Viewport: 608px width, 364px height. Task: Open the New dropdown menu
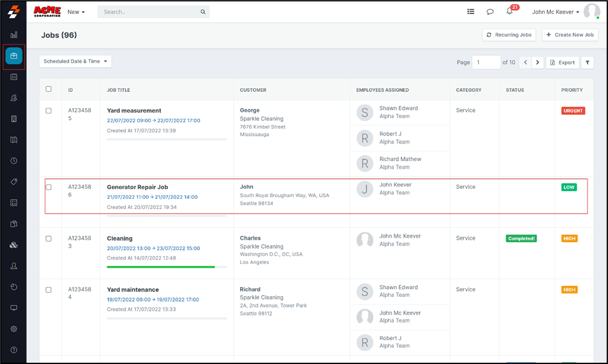[76, 12]
